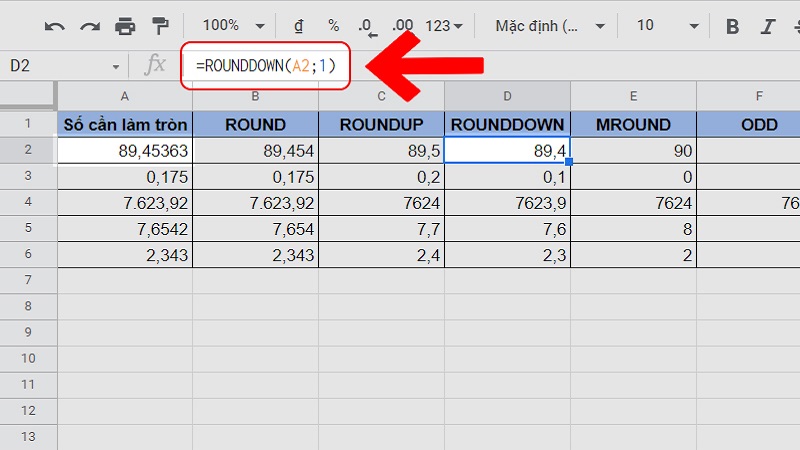Image resolution: width=800 pixels, height=450 pixels.
Task: Select column D header
Action: coord(507,96)
